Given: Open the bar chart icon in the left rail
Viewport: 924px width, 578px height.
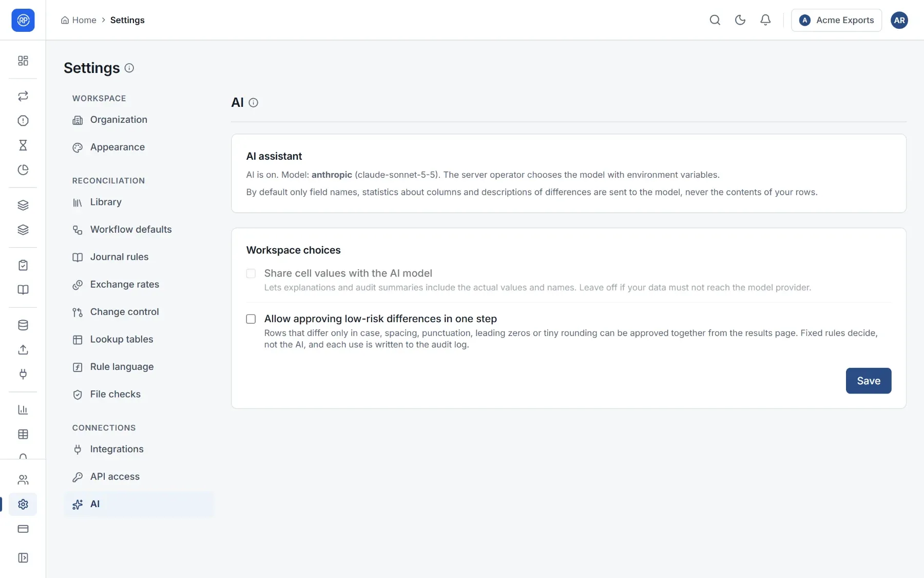Looking at the screenshot, I should click(x=23, y=409).
